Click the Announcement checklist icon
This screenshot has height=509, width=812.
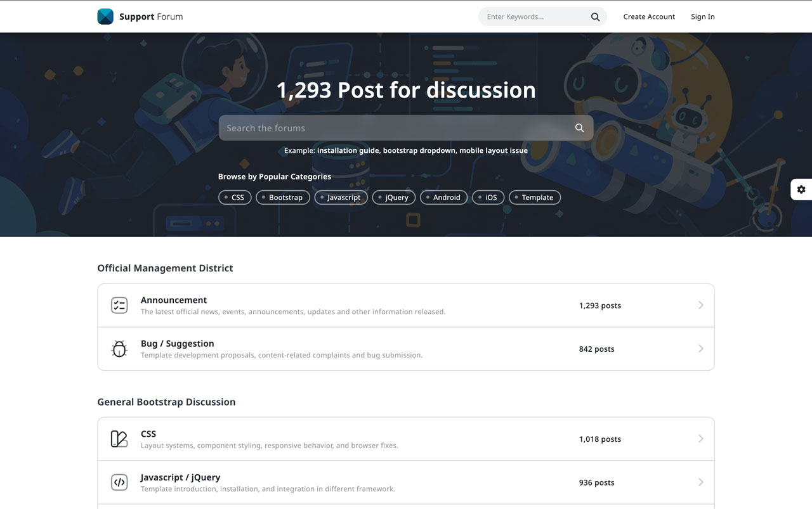click(x=119, y=306)
